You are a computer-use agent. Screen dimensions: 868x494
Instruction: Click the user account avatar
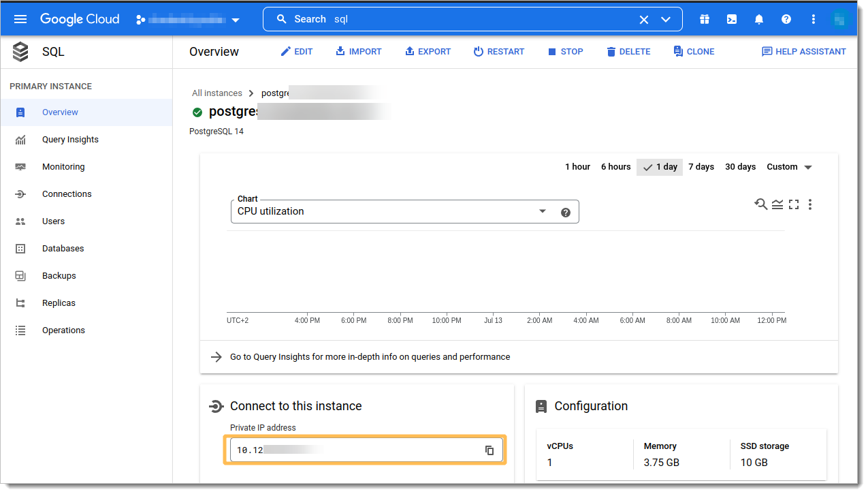point(840,19)
